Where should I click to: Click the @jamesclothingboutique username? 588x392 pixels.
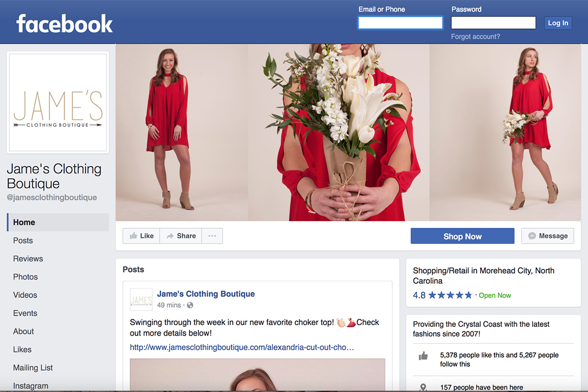click(52, 197)
